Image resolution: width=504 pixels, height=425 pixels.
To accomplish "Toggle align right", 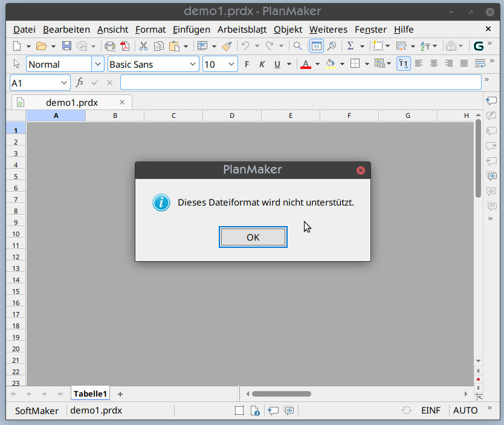I will (x=449, y=63).
